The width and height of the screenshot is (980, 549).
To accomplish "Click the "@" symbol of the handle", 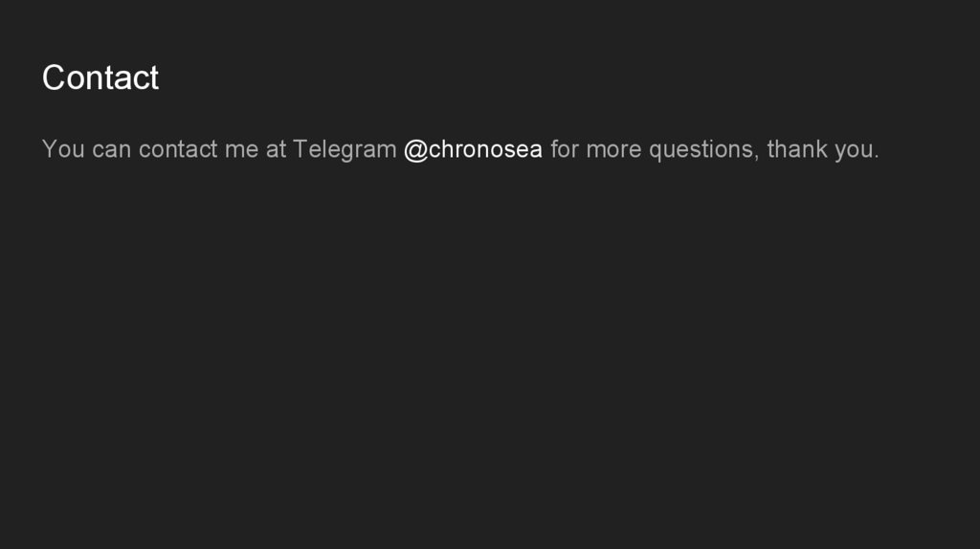I will 415,150.
